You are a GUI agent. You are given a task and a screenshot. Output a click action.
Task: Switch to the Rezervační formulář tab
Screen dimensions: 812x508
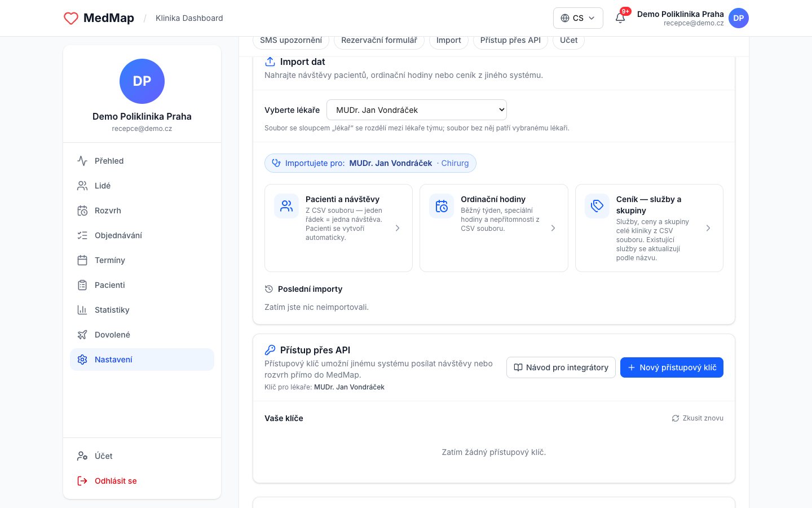click(x=379, y=40)
